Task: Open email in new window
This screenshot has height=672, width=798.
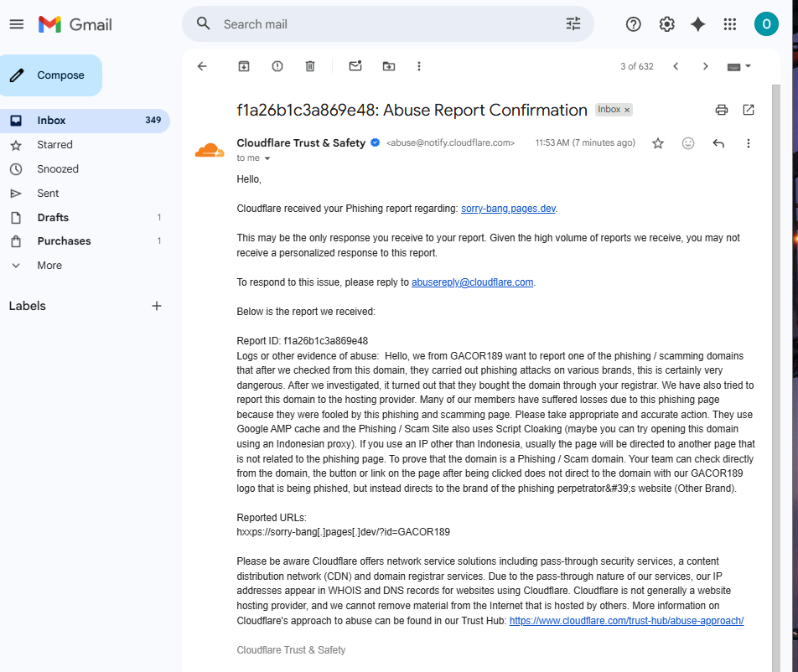Action: coord(748,110)
